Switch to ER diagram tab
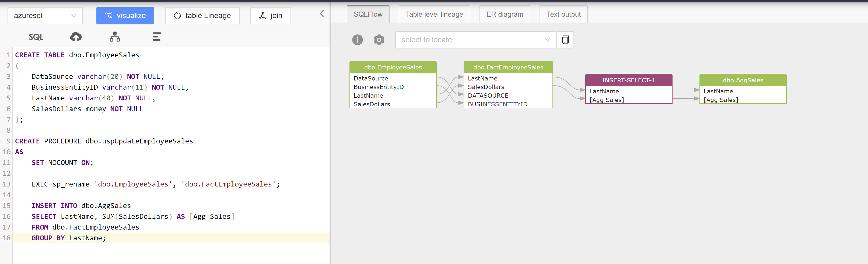The image size is (868, 264). click(505, 14)
